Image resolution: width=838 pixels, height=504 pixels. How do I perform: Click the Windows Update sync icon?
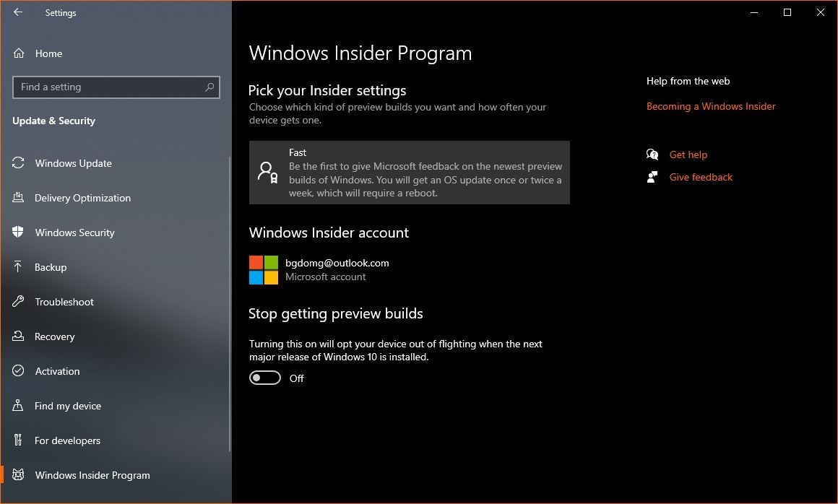pyautogui.click(x=18, y=163)
